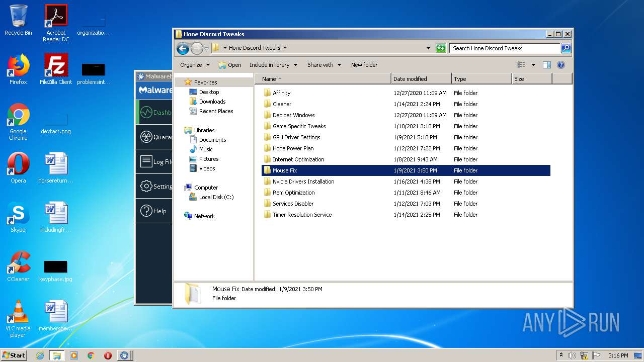Image resolution: width=644 pixels, height=362 pixels.
Task: Show hidden tray icons arrow
Action: click(561, 355)
